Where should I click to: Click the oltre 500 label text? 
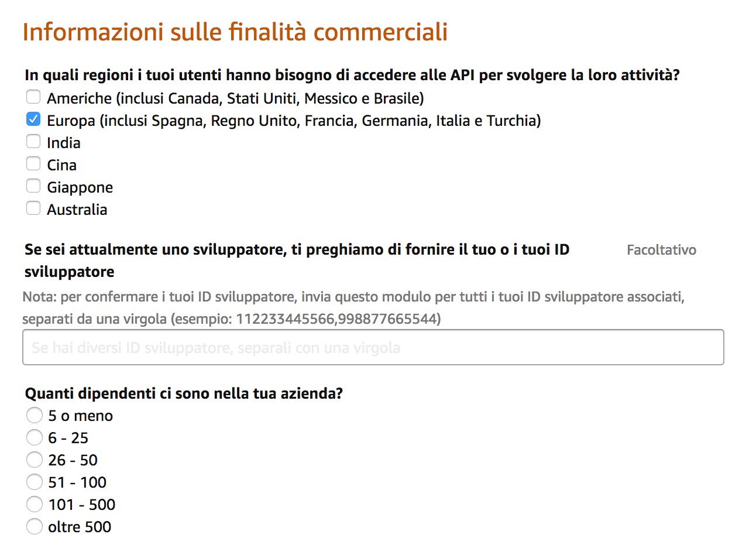point(80,527)
